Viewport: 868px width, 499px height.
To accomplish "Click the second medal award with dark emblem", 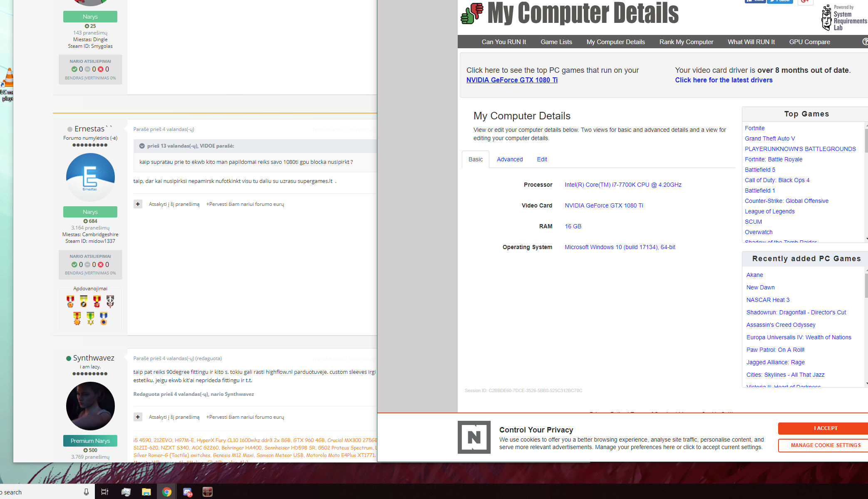I will pos(84,301).
